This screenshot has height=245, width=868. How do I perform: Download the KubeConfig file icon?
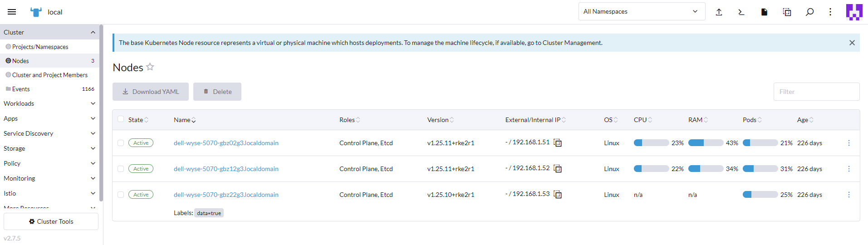coord(764,12)
